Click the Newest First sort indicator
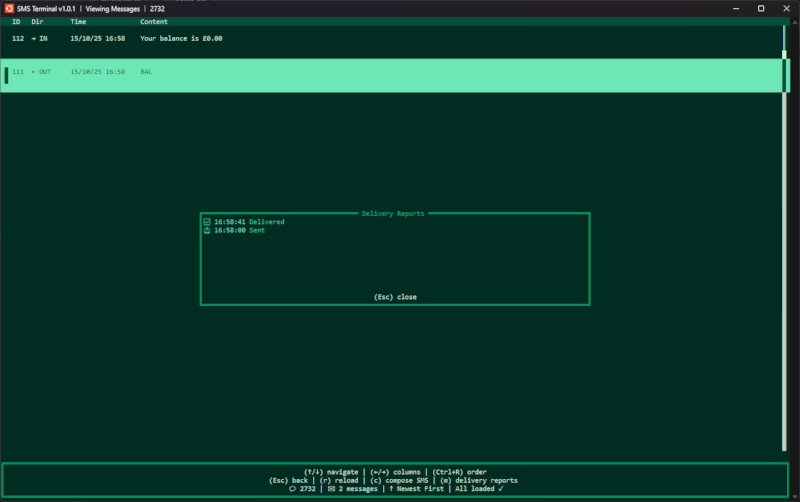This screenshot has height=502, width=800. [x=419, y=489]
